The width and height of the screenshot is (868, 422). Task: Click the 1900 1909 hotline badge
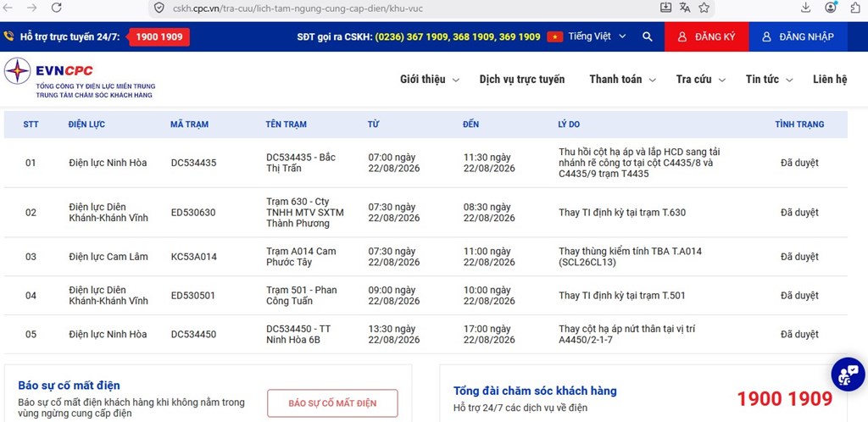tap(159, 37)
